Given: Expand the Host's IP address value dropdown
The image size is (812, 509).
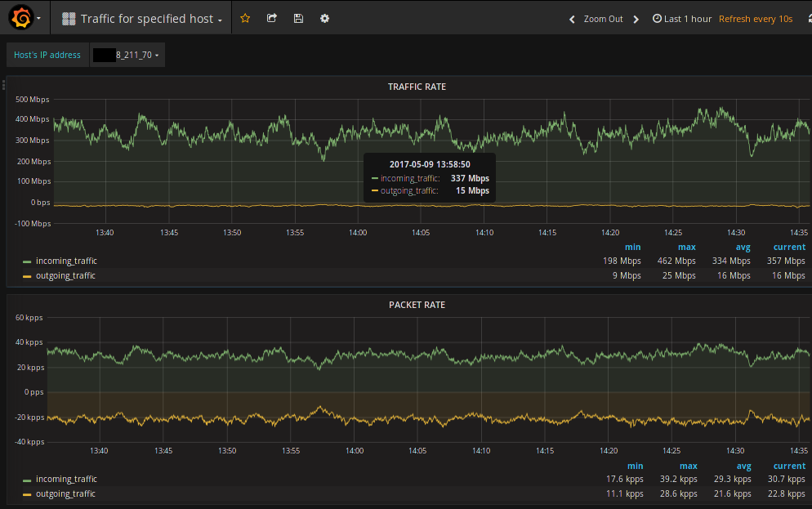Looking at the screenshot, I should pyautogui.click(x=127, y=56).
